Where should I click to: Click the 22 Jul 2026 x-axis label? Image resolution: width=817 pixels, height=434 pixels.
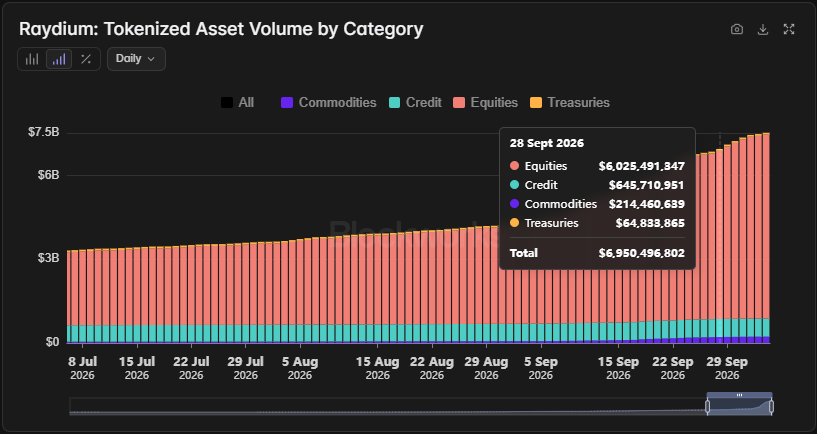(x=191, y=368)
